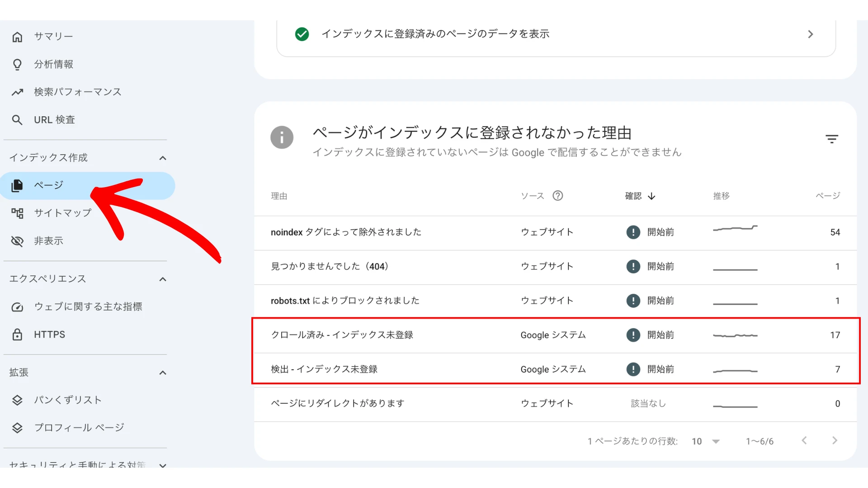The image size is (868, 488).
Task: Click the 推移 column header
Action: (x=722, y=196)
